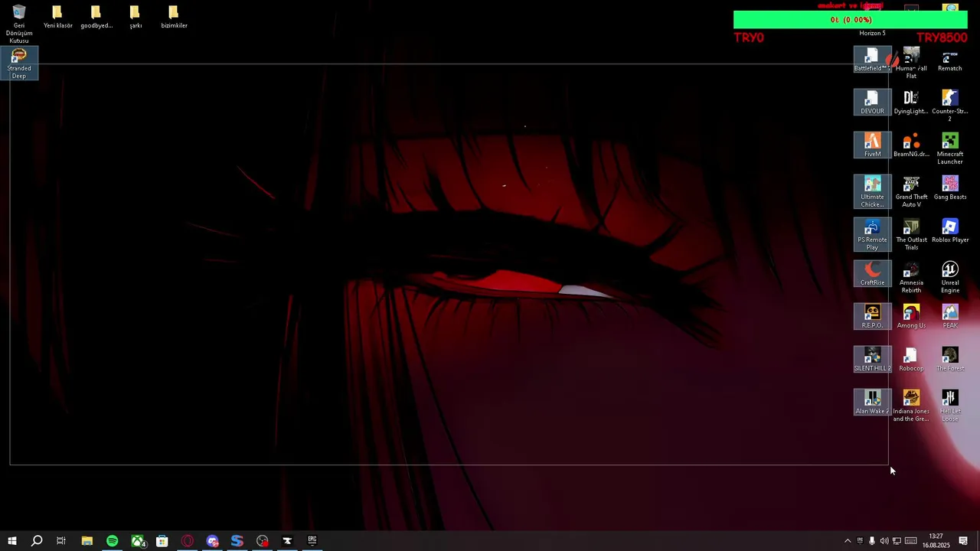
Task: Open Discord from the taskbar
Action: click(x=213, y=541)
